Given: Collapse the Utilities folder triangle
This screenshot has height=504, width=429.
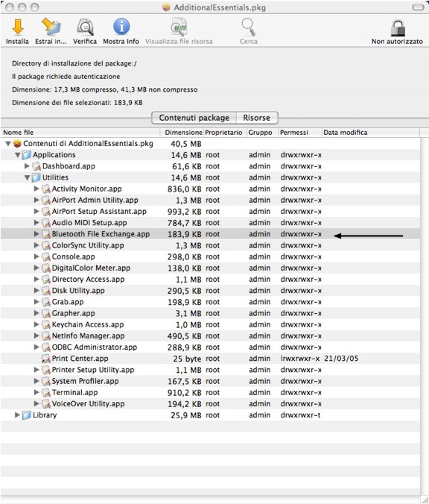Looking at the screenshot, I should coord(28,177).
